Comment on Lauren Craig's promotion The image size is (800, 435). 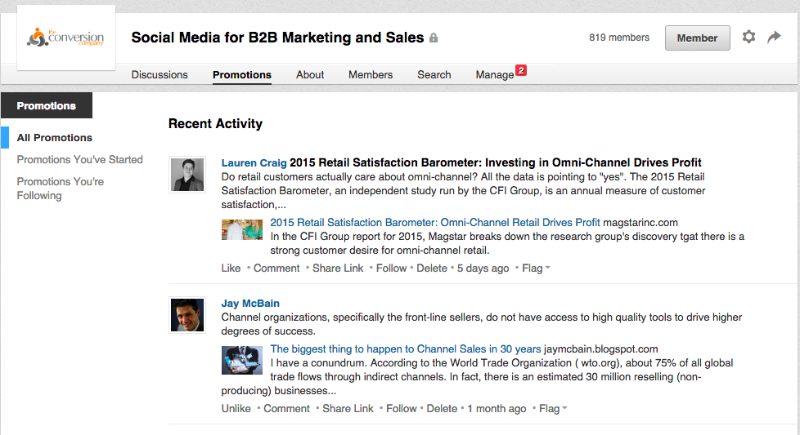(x=277, y=268)
